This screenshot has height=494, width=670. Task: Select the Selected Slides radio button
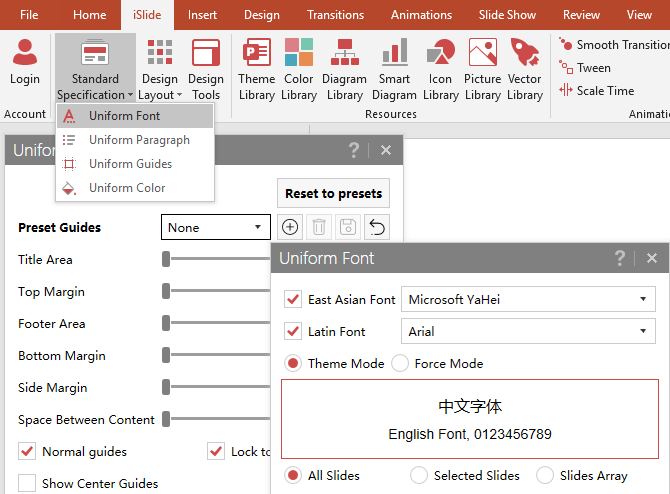pyautogui.click(x=419, y=475)
